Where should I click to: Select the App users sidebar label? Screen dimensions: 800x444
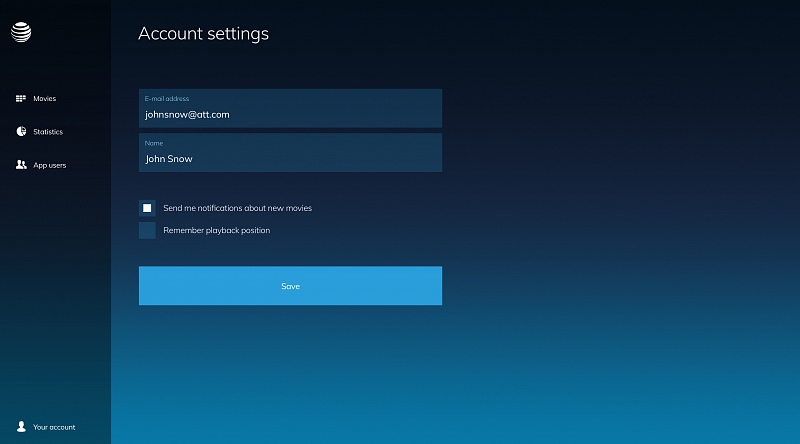pos(50,165)
